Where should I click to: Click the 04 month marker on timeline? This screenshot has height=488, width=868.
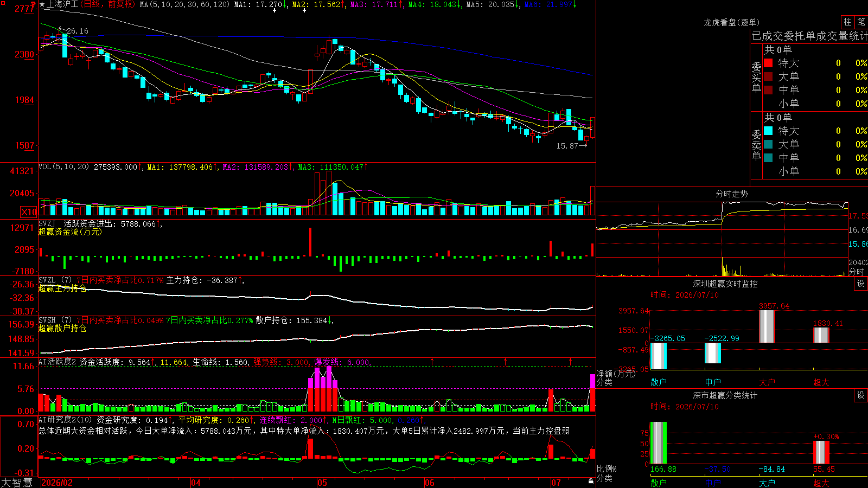pyautogui.click(x=196, y=483)
